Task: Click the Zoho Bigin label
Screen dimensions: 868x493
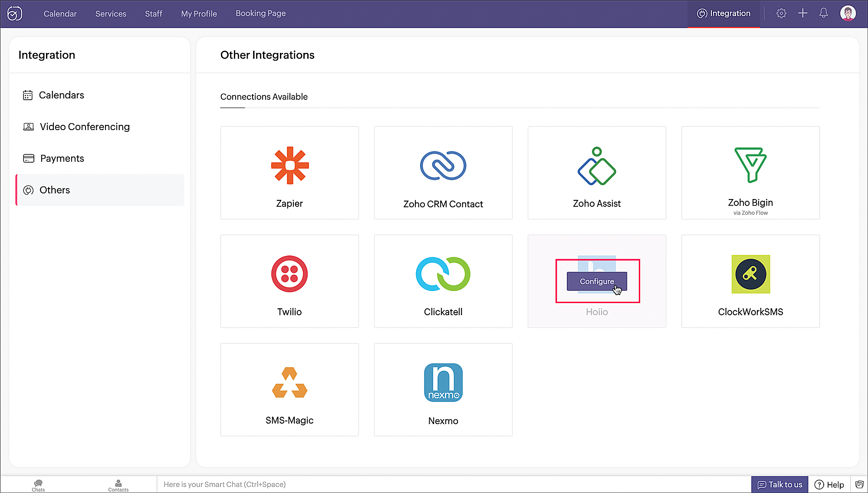Action: [750, 202]
